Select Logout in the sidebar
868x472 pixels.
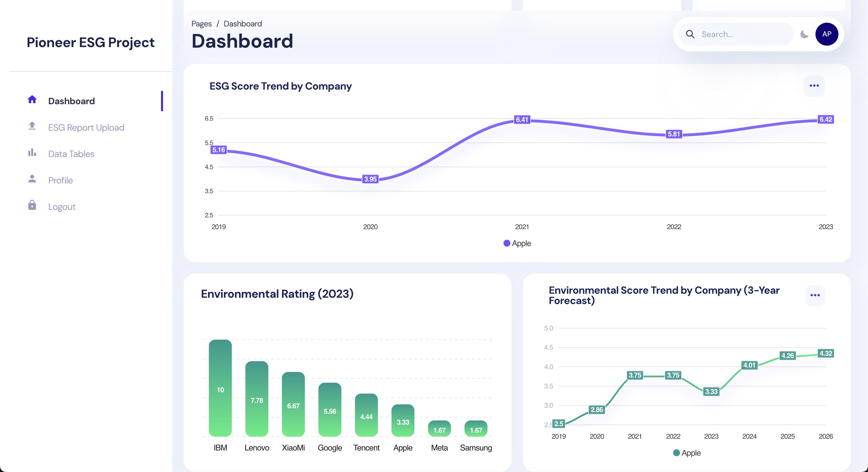point(62,207)
